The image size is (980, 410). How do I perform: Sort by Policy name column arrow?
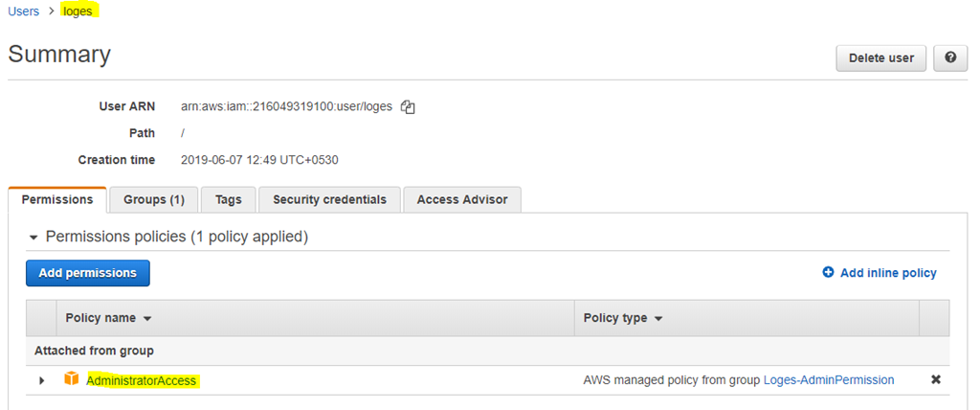(147, 319)
